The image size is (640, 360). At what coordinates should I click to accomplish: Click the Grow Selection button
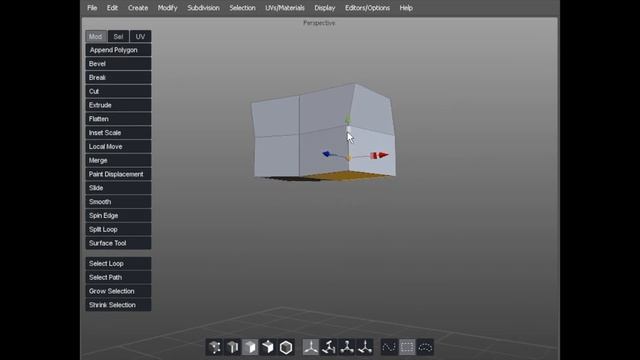click(118, 291)
